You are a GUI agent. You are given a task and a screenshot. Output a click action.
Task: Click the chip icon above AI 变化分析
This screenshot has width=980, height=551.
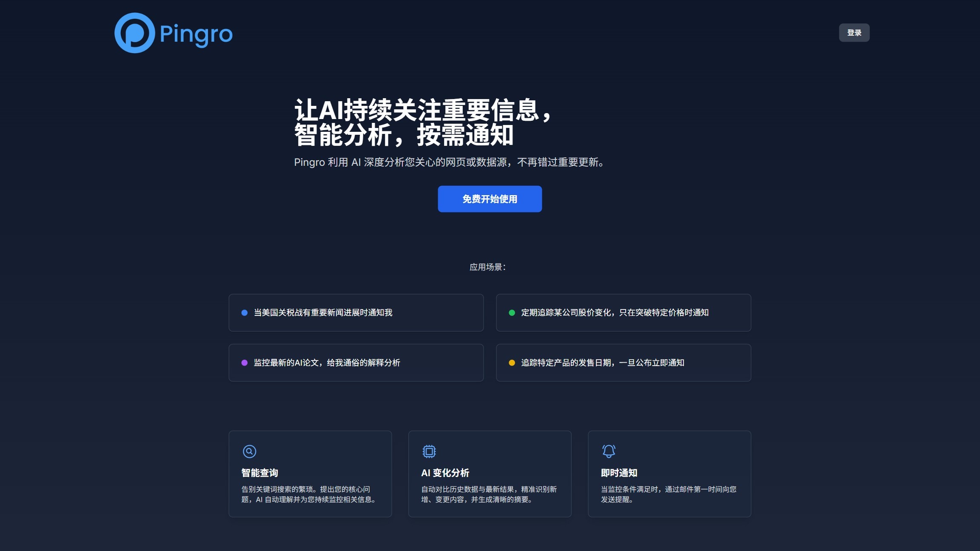coord(429,451)
